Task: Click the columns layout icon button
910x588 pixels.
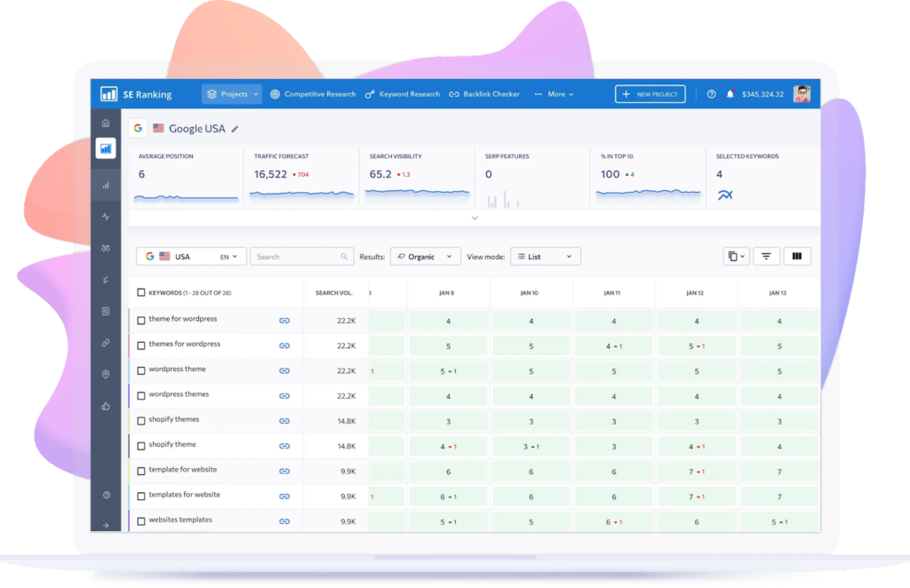Action: 796,257
